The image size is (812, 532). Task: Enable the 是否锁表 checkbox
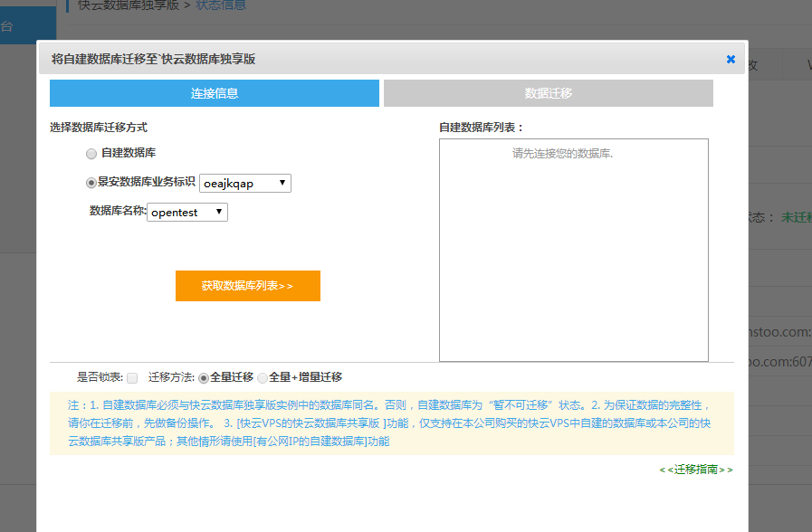pos(132,377)
